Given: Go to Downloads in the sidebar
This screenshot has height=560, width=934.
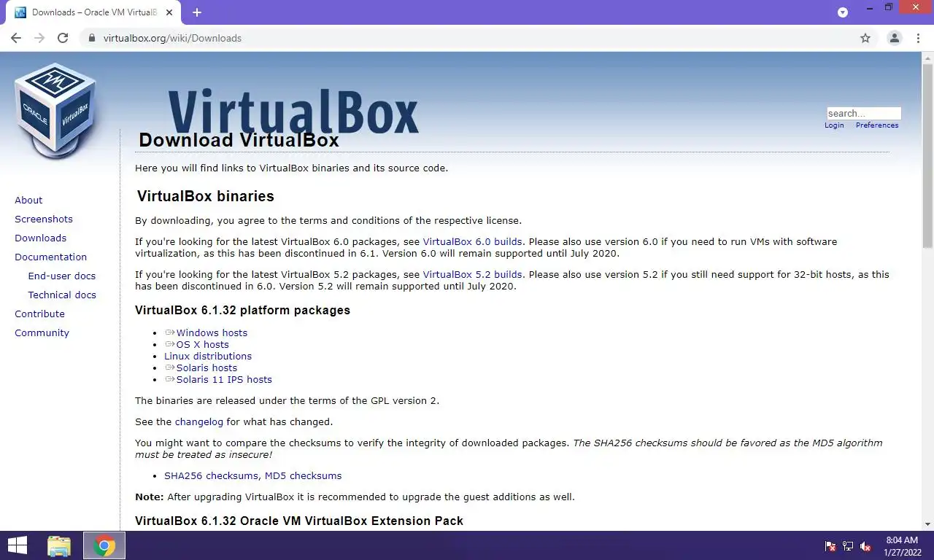Looking at the screenshot, I should pyautogui.click(x=40, y=238).
